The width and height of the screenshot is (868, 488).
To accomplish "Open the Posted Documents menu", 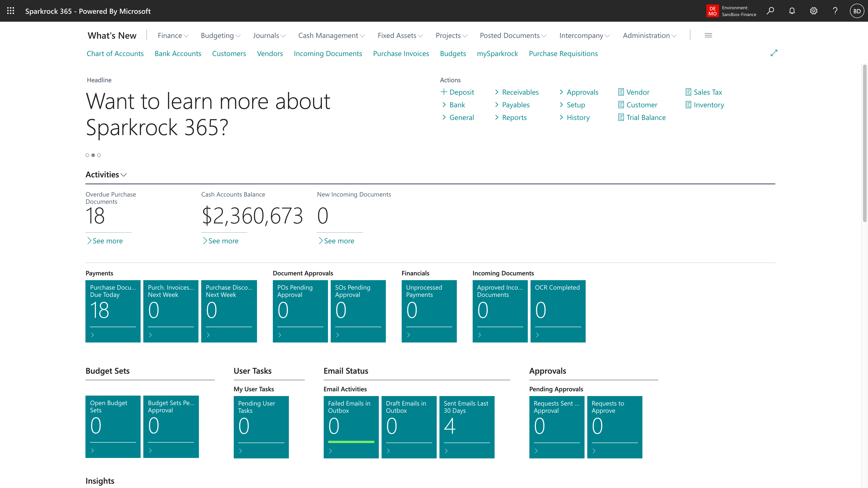I will (513, 36).
